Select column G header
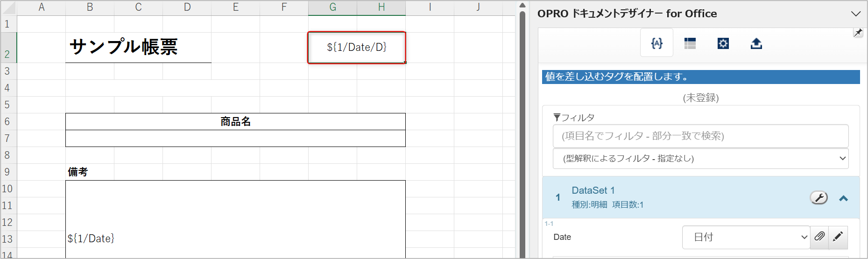 point(332,7)
